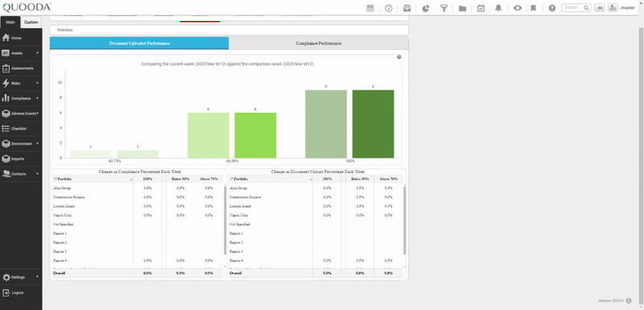Select Document Uploaded Performance tab

(x=139, y=43)
